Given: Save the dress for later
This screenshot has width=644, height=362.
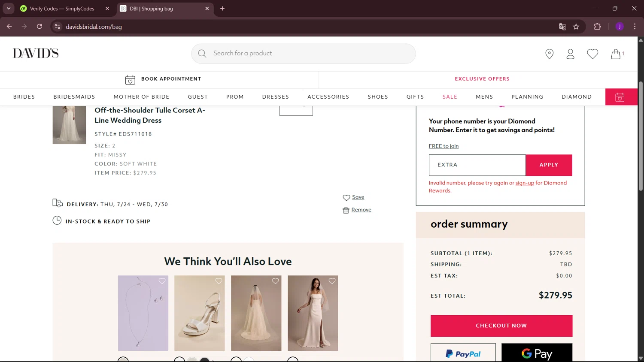Looking at the screenshot, I should 358,197.
